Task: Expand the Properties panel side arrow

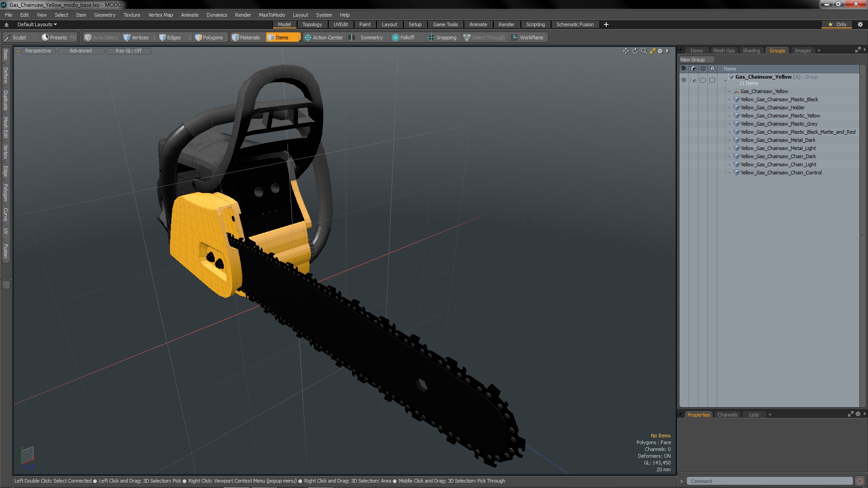Action: (x=864, y=414)
